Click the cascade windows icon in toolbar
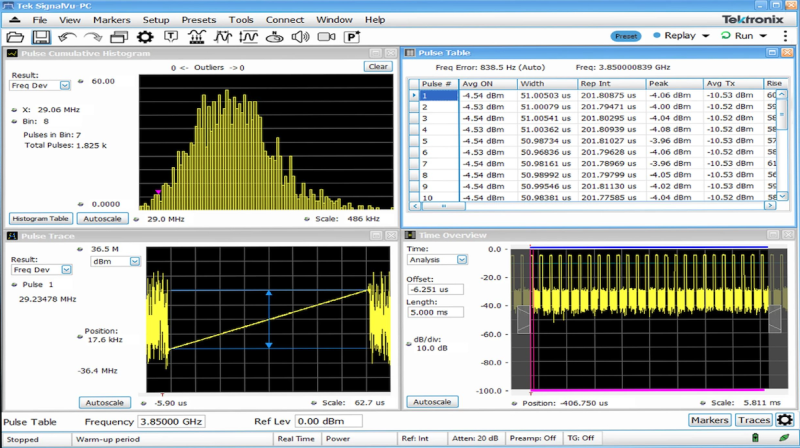Viewport: 800px width, 448px height. [120, 37]
